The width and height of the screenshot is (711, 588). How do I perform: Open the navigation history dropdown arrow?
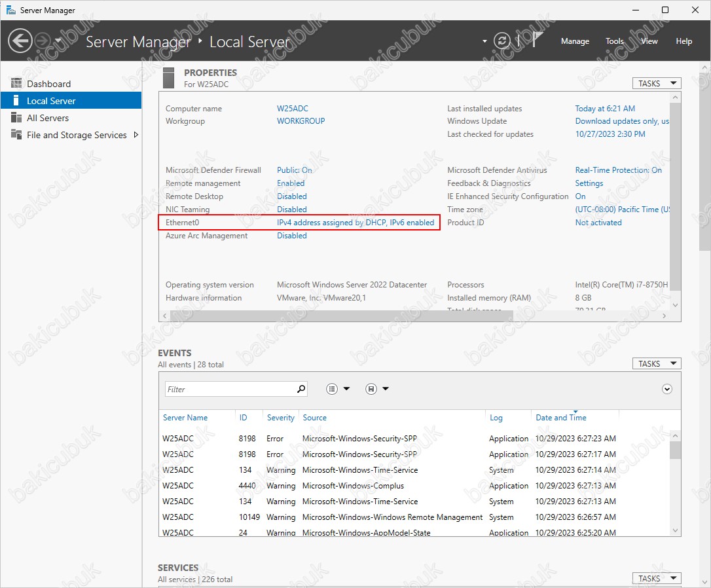pos(58,41)
